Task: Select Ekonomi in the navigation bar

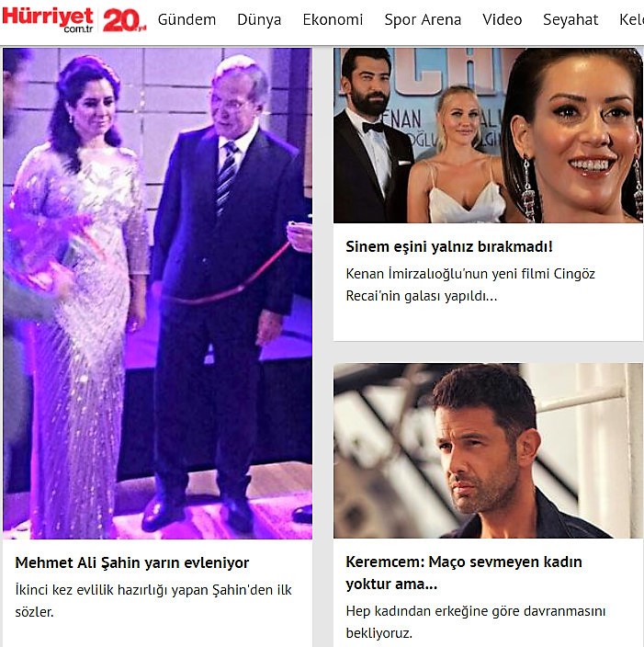Action: tap(333, 19)
